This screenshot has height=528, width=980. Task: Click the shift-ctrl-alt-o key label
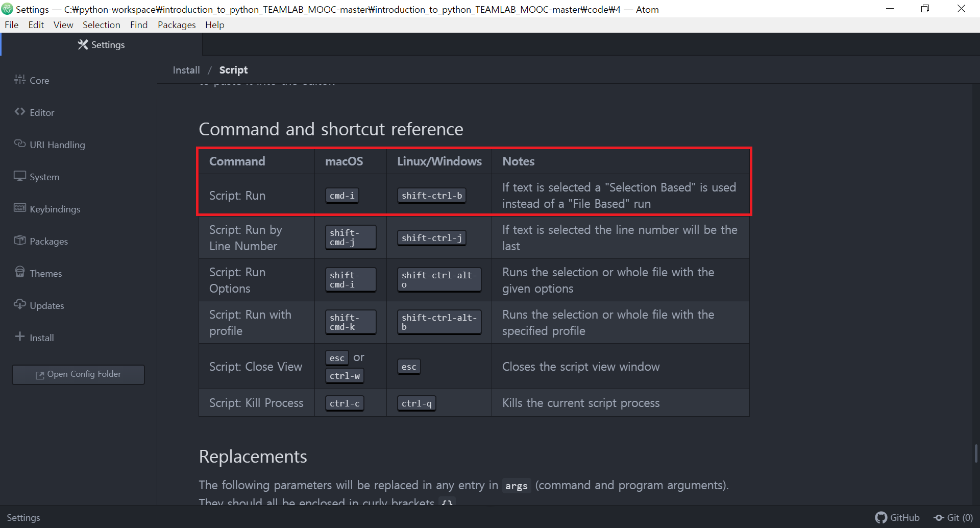tap(439, 280)
